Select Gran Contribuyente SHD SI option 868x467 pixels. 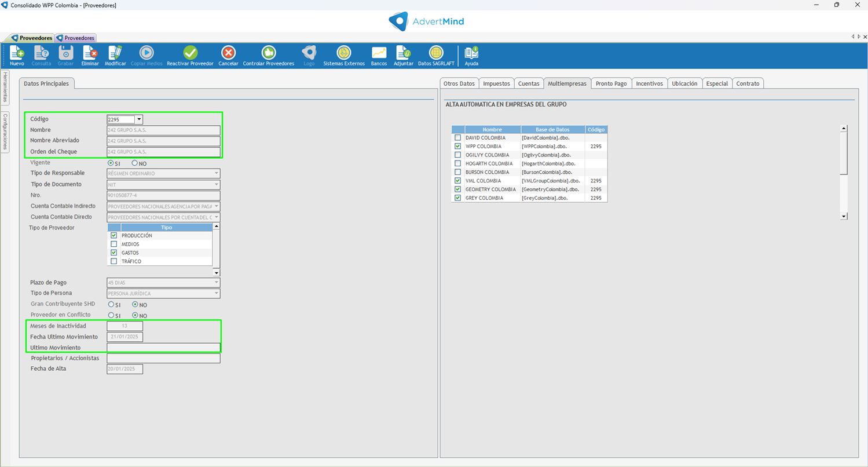[111, 304]
